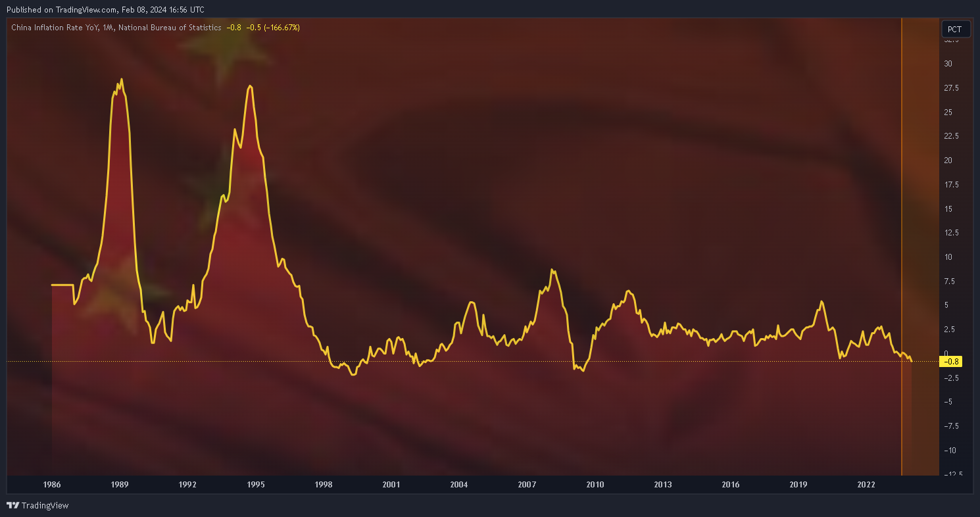Click the 1998 label on the time axis
Screen dimensions: 980x517
[324, 485]
